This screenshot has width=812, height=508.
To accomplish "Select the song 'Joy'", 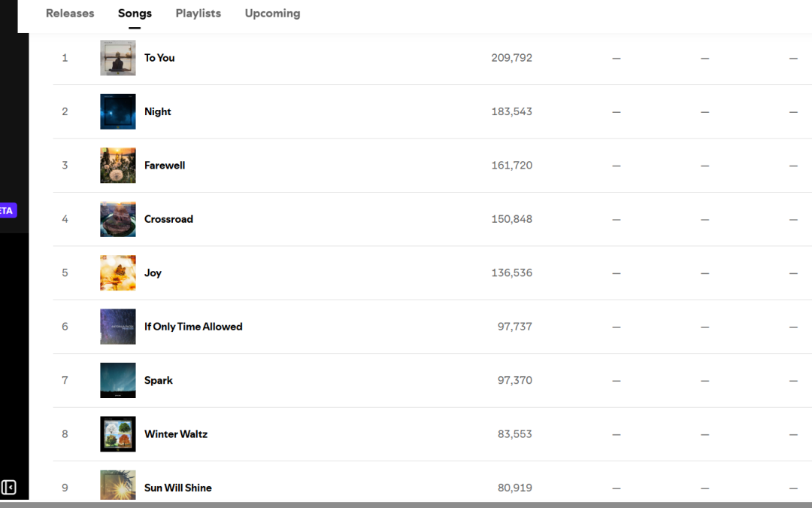I will point(153,272).
